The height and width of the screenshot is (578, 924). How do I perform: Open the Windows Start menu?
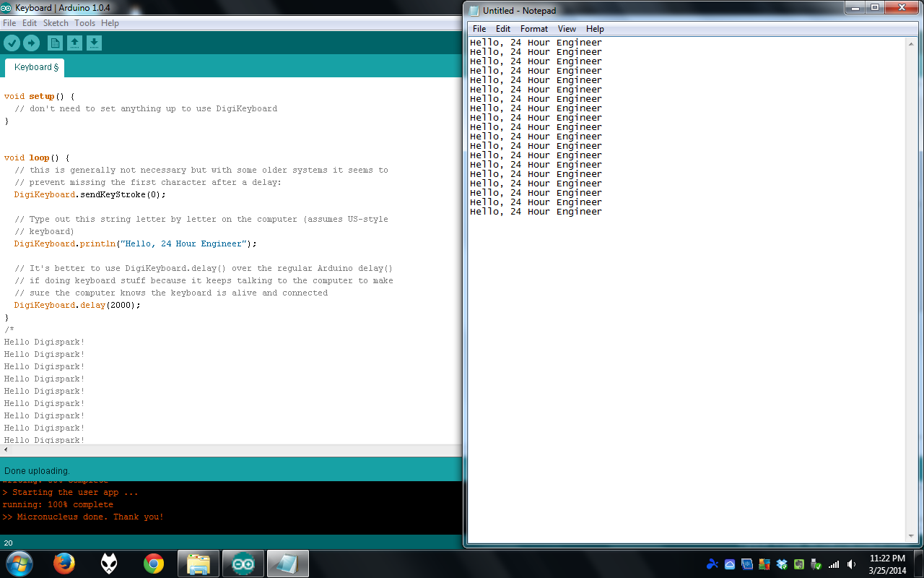[19, 564]
